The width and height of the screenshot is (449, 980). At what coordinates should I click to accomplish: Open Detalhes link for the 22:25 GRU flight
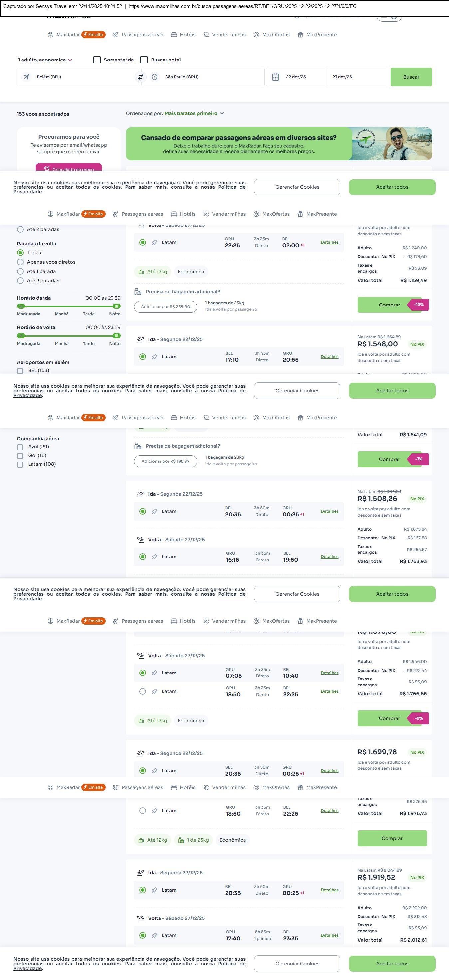coord(330,242)
